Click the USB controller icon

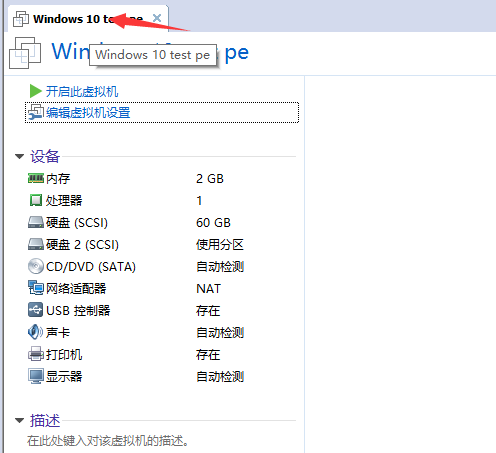[x=36, y=310]
